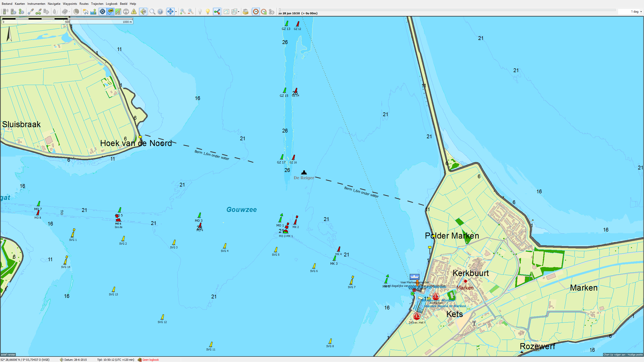Image resolution: width=644 pixels, height=362 pixels.
Task: Click the magnifier search icon
Action: coord(152,12)
